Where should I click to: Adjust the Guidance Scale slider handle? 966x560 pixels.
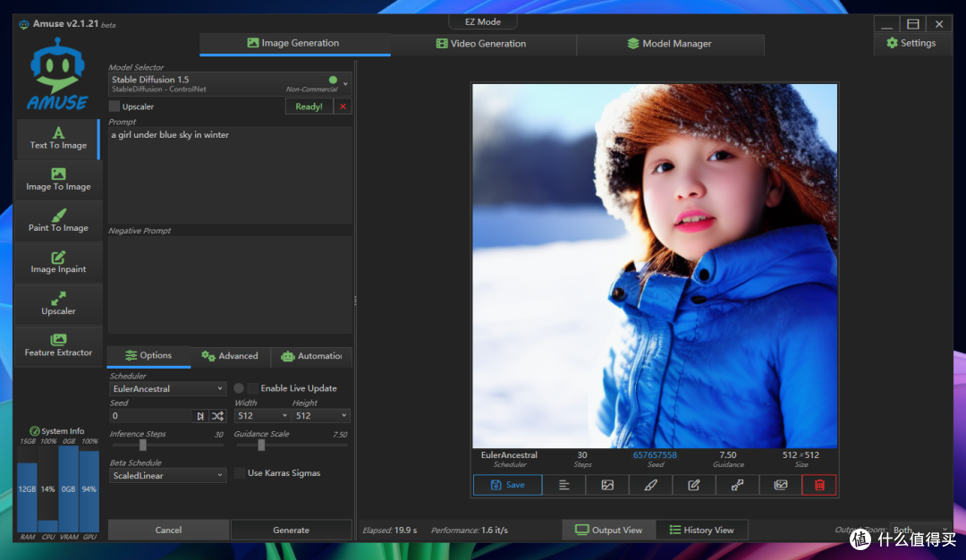tap(261, 445)
